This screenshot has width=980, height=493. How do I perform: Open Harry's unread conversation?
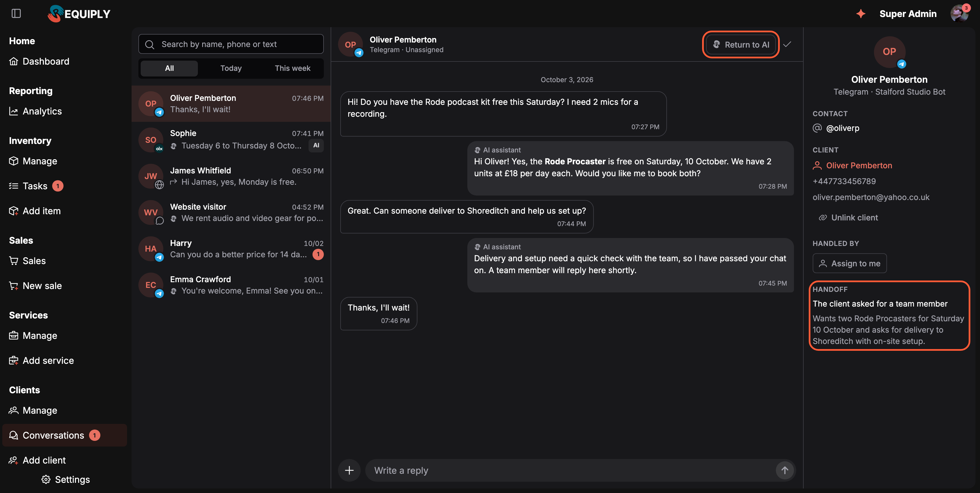point(231,248)
